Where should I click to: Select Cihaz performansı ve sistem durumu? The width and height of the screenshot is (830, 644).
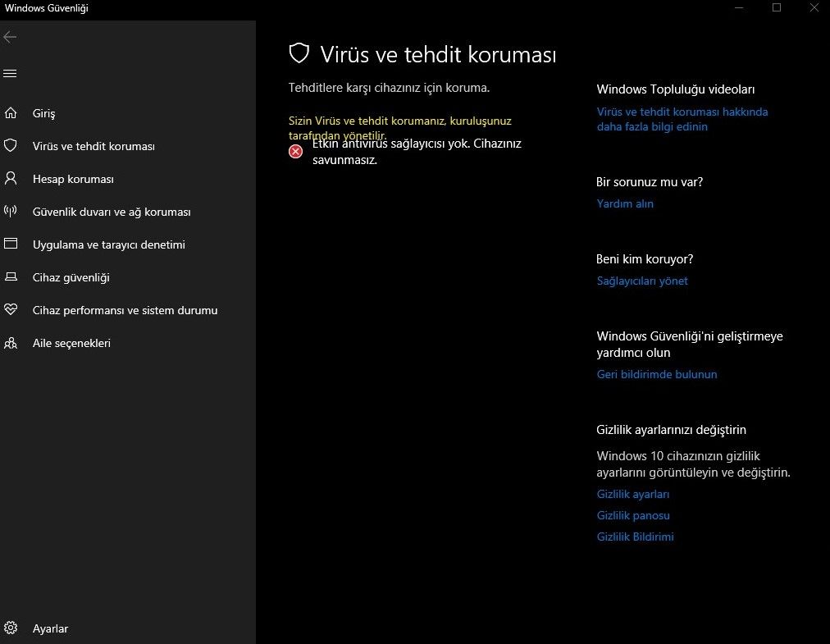click(x=125, y=310)
